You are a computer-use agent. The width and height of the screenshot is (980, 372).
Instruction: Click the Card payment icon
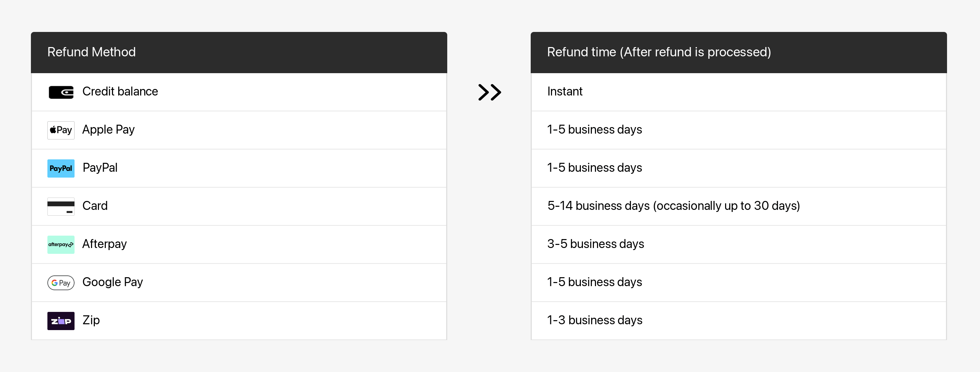61,206
